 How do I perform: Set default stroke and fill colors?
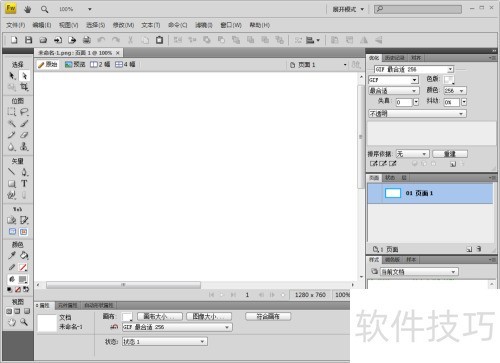(9, 290)
